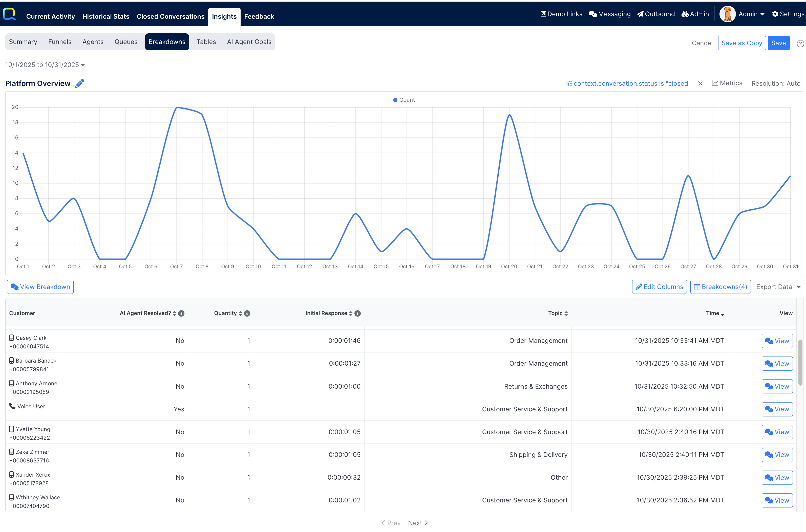Click the Save as Copy button

pos(741,43)
